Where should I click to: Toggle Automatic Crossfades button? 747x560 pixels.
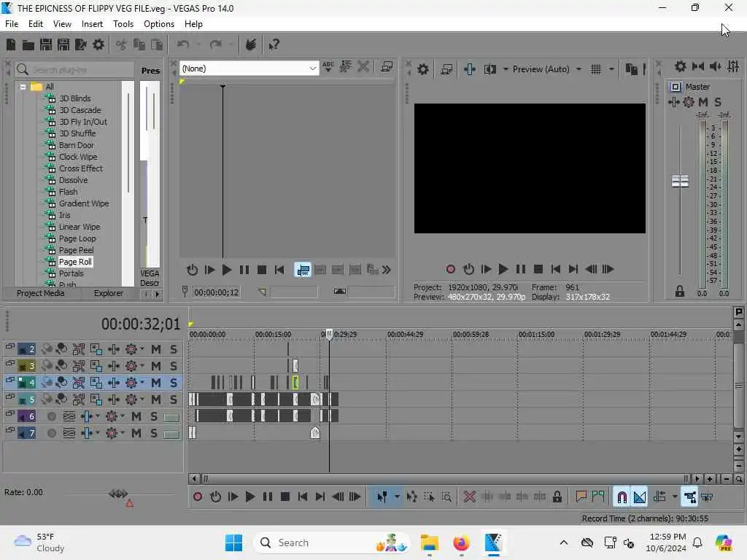[x=639, y=497]
